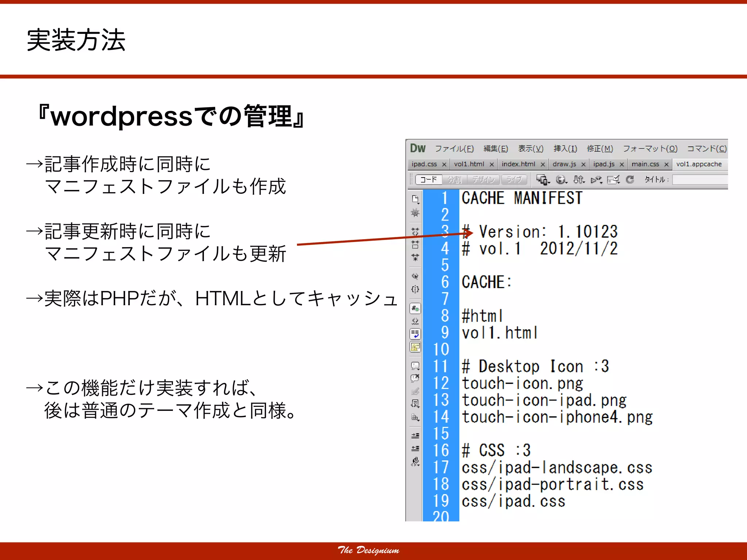Click the 'touch-icon-iphone4.png' code line
This screenshot has height=560, width=747.
point(557,417)
